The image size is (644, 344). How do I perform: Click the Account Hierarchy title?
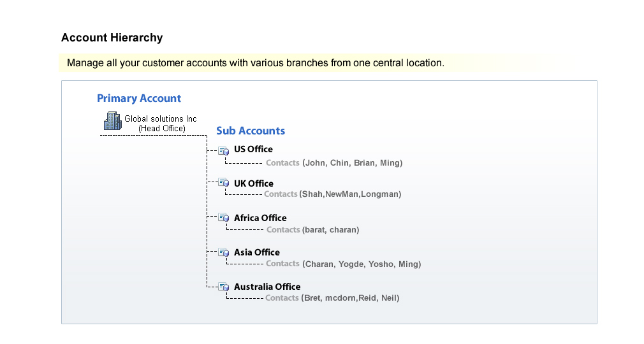(112, 38)
